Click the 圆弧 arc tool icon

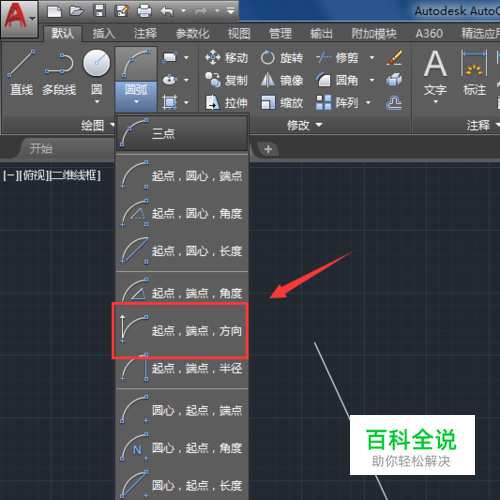point(136,63)
